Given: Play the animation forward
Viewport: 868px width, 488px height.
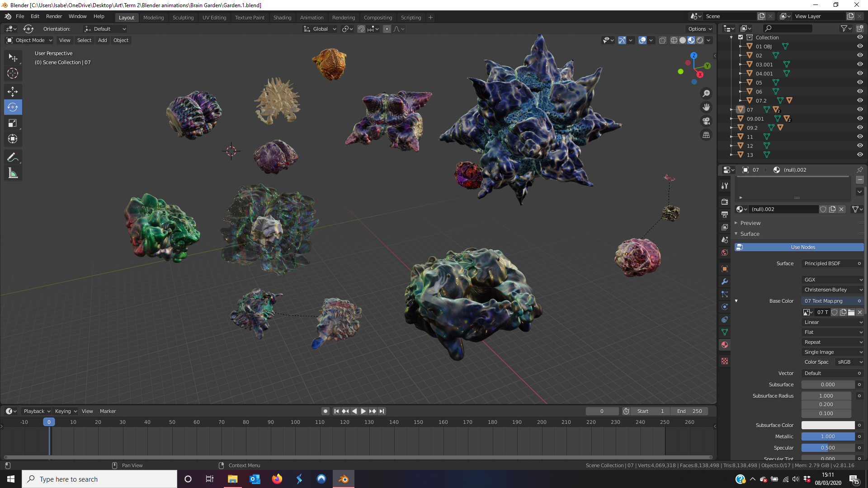Looking at the screenshot, I should coord(363,411).
